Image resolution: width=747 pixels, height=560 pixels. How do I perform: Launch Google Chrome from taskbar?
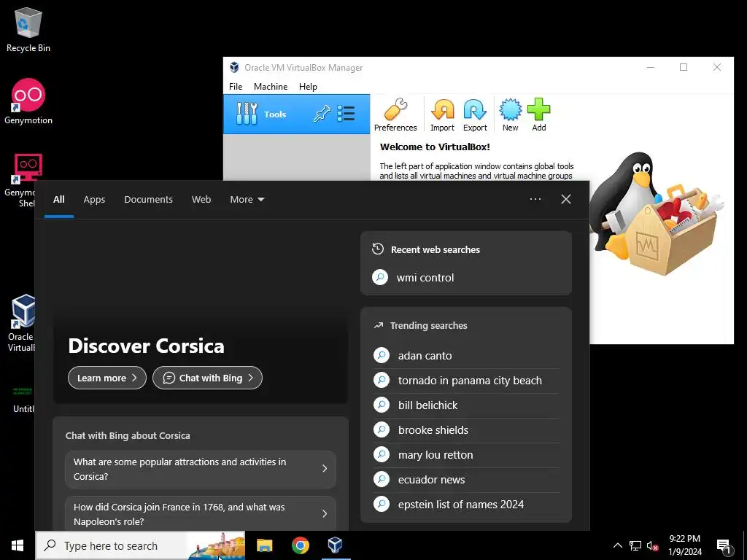point(300,545)
